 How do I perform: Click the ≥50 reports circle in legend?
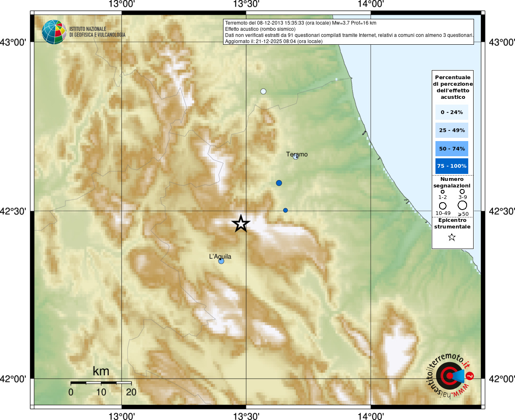pos(463,205)
